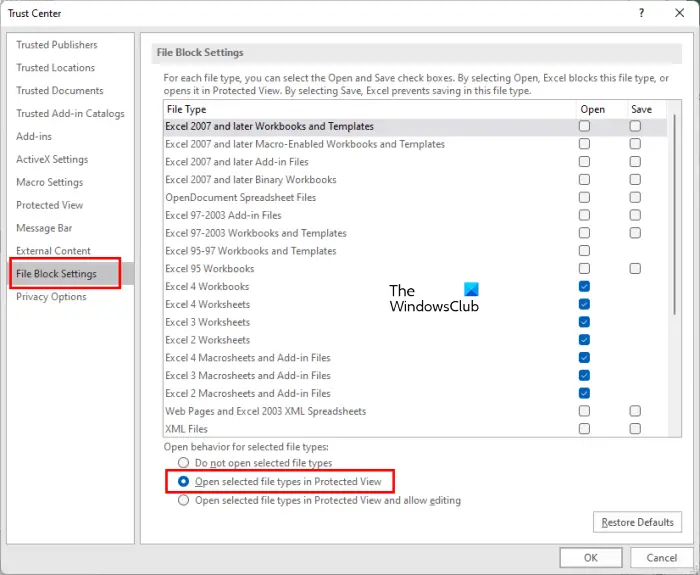700x575 pixels.
Task: Open Add-ins section
Action: click(x=34, y=136)
